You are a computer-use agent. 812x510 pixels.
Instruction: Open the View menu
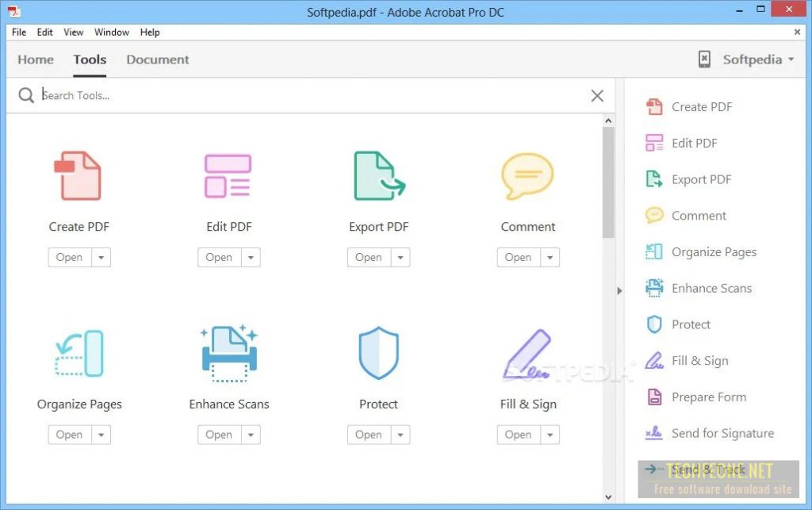74,32
